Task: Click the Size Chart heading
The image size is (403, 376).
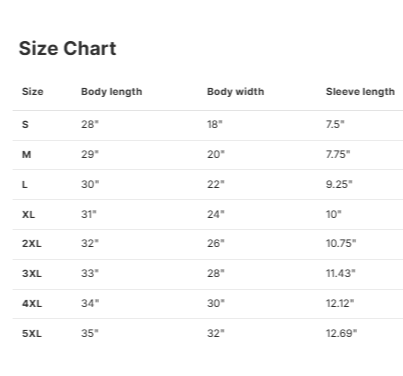Action: (x=67, y=49)
